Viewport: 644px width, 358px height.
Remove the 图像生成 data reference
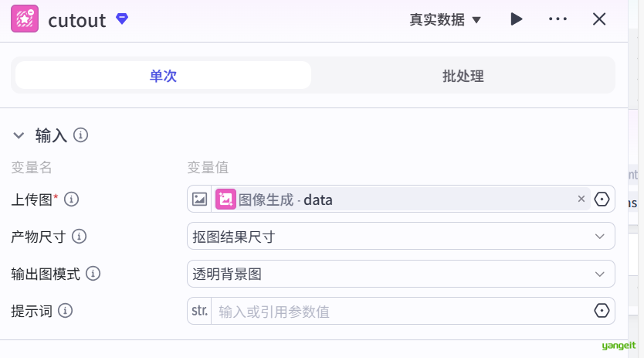[x=581, y=199]
